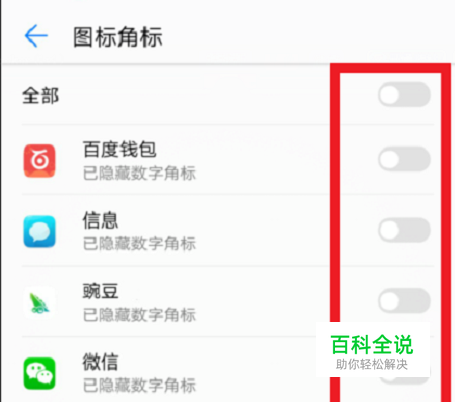
Task: Turn on 百度钱包 badge toggle
Action: pos(404,159)
